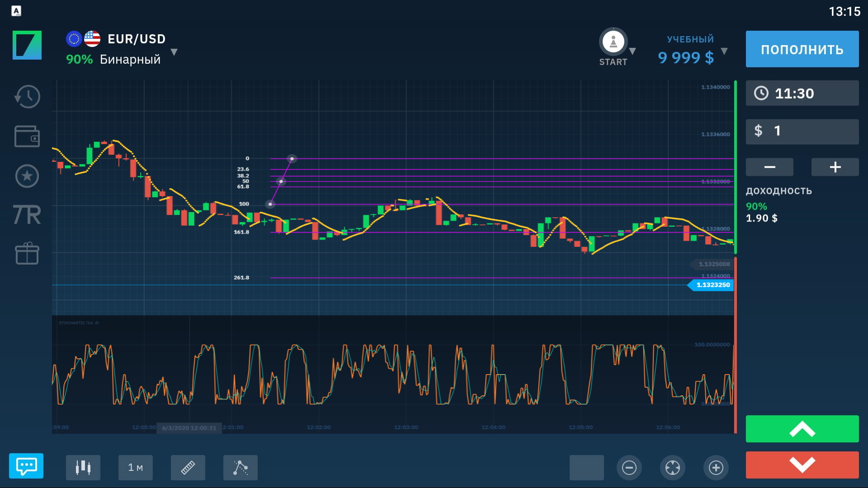Expand the EUR/USD asset dropdown
Screen dimensions: 868x488
tap(174, 52)
